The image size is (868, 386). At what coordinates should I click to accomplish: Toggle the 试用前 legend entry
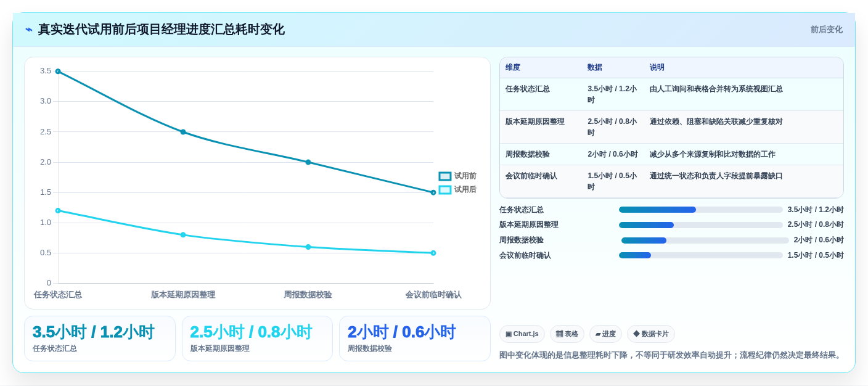click(457, 176)
